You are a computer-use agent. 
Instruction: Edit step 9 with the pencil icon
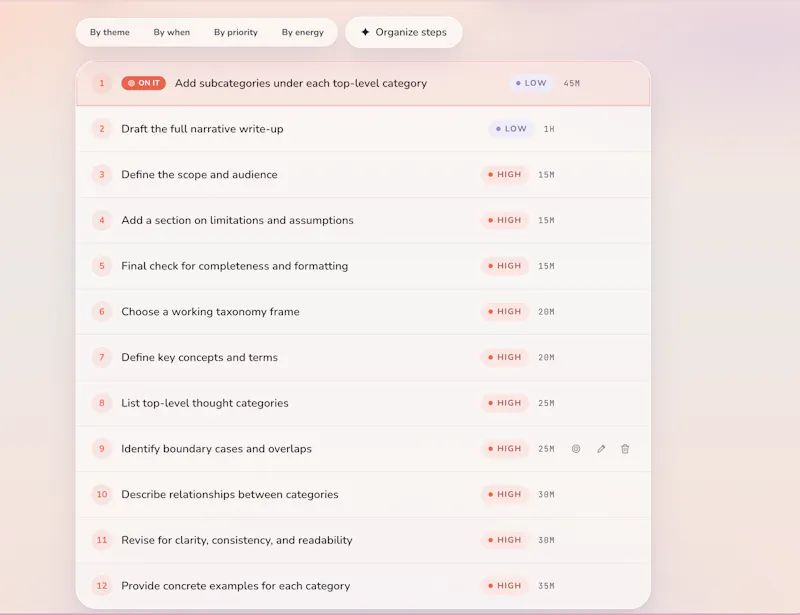click(601, 449)
